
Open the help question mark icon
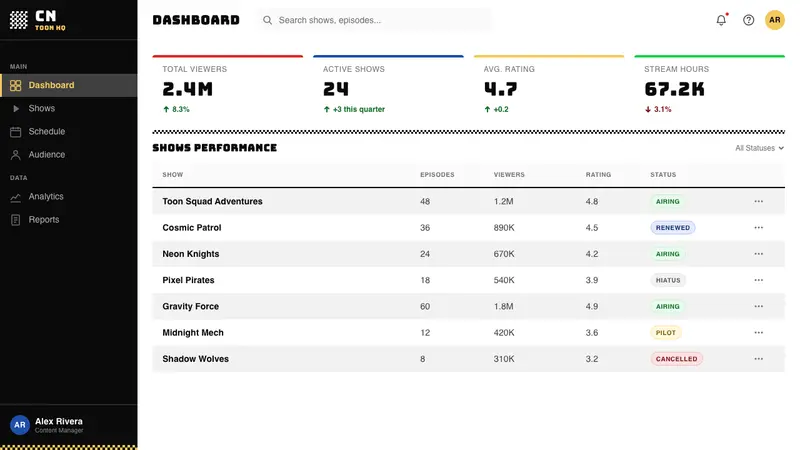[748, 20]
